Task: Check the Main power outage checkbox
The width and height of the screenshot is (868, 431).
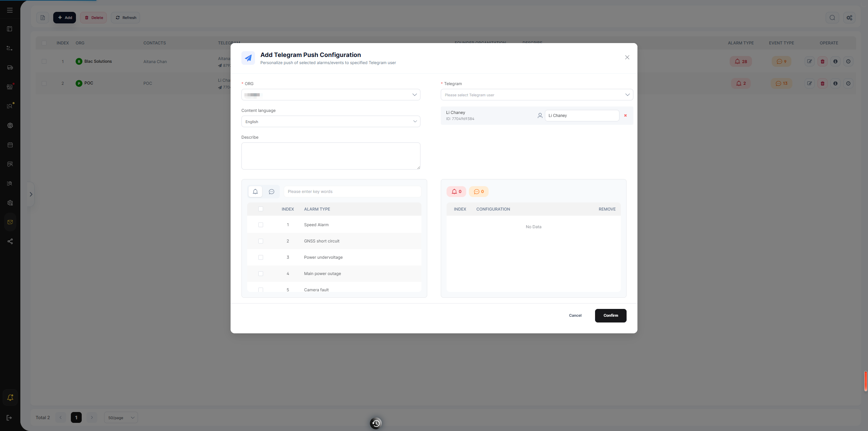Action: (261, 274)
